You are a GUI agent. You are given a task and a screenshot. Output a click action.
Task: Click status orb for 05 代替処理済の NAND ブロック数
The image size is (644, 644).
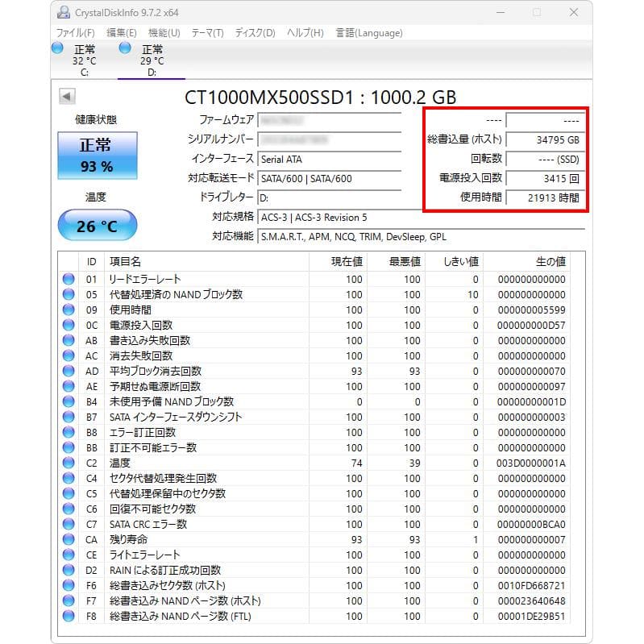(69, 294)
